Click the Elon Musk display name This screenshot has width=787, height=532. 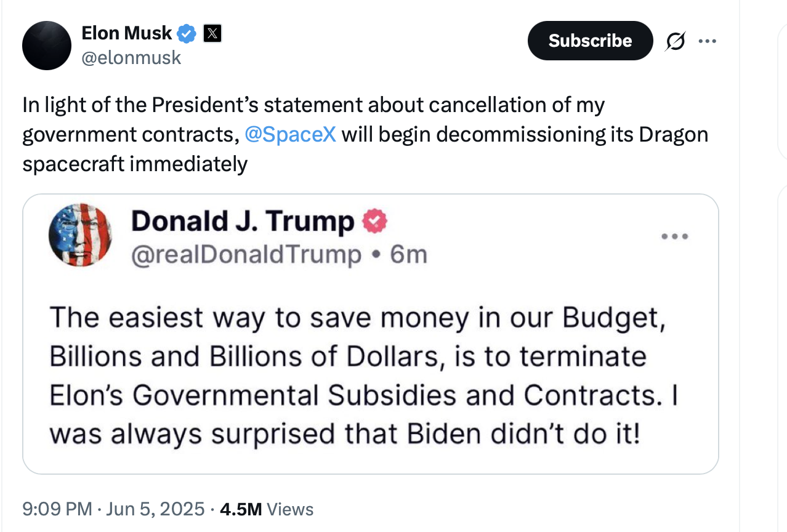tap(126, 33)
